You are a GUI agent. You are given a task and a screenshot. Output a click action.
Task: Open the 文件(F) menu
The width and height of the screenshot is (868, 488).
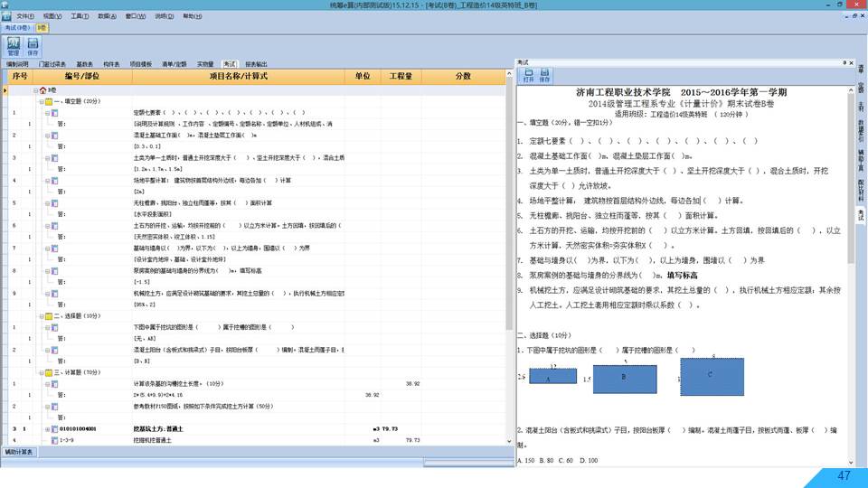26,16
